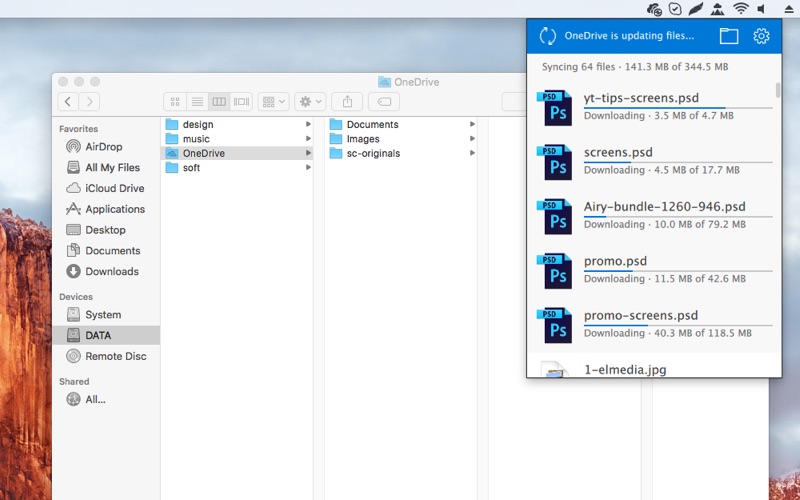Click the promo.psd file name
The width and height of the screenshot is (800, 500).
tap(615, 261)
